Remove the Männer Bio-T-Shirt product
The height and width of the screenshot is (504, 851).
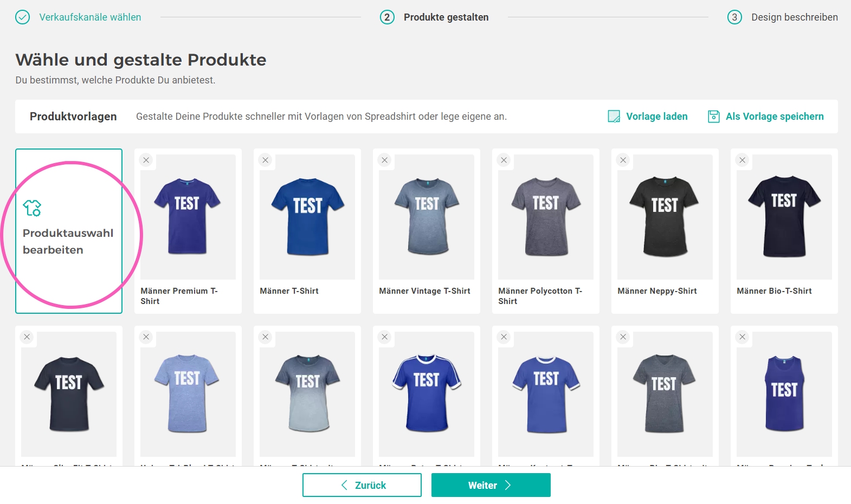(x=743, y=160)
